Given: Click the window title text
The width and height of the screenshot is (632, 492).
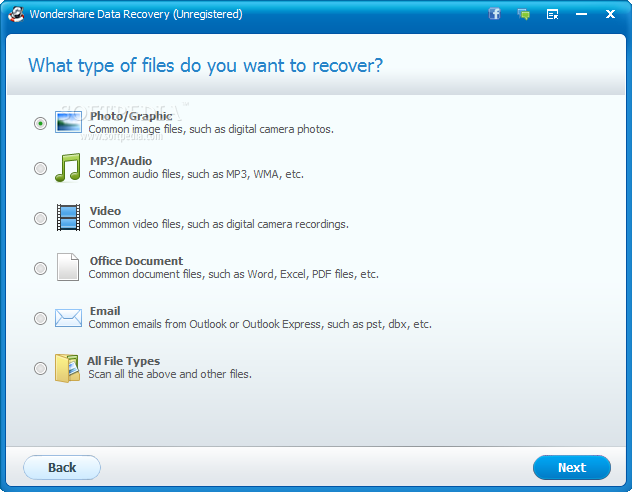Looking at the screenshot, I should 136,15.
